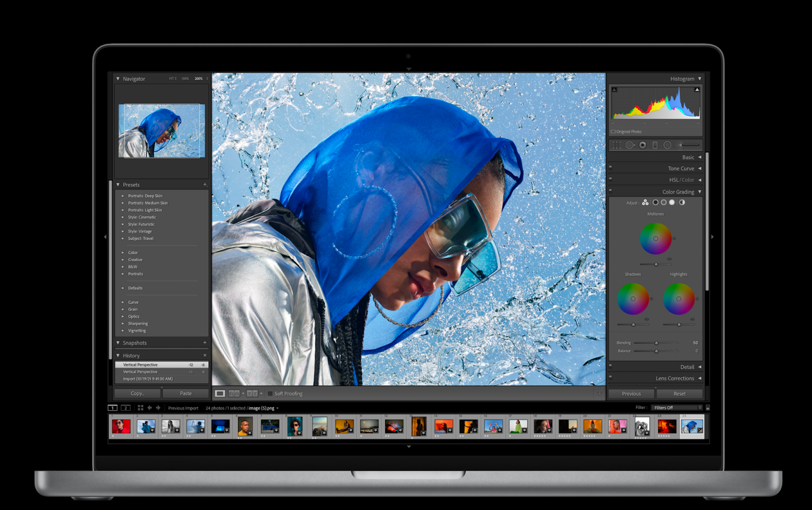Switch Color Grading to Global view

(x=682, y=202)
